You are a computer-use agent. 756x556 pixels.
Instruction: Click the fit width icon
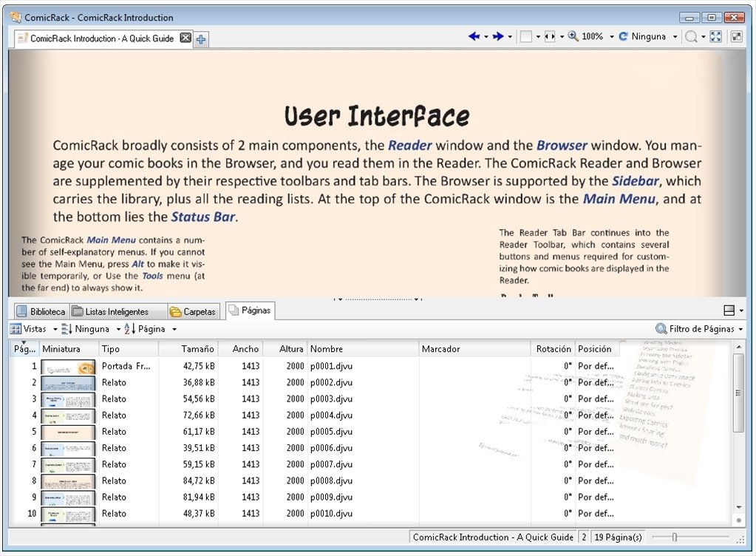pos(550,37)
